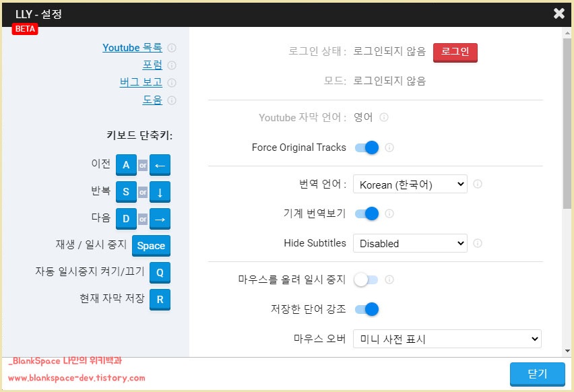
Task: Open the 버그 보고 link
Action: click(141, 82)
